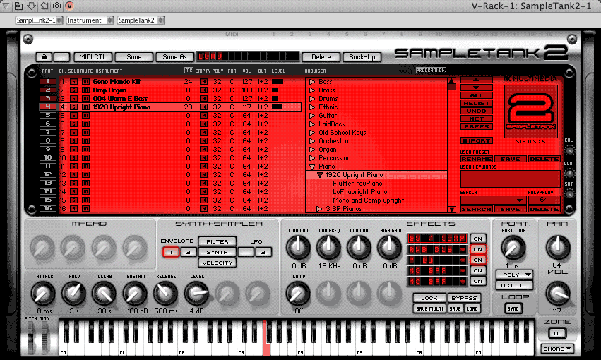Click the PAN knob
Image resolution: width=601 pixels, height=360 pixels.
[x=558, y=247]
